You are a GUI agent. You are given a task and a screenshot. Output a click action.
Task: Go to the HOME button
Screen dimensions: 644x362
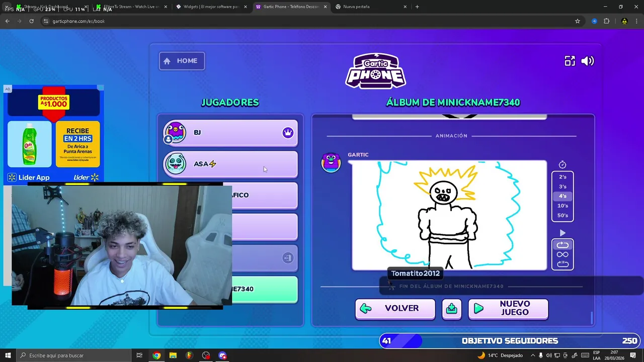coord(182,61)
